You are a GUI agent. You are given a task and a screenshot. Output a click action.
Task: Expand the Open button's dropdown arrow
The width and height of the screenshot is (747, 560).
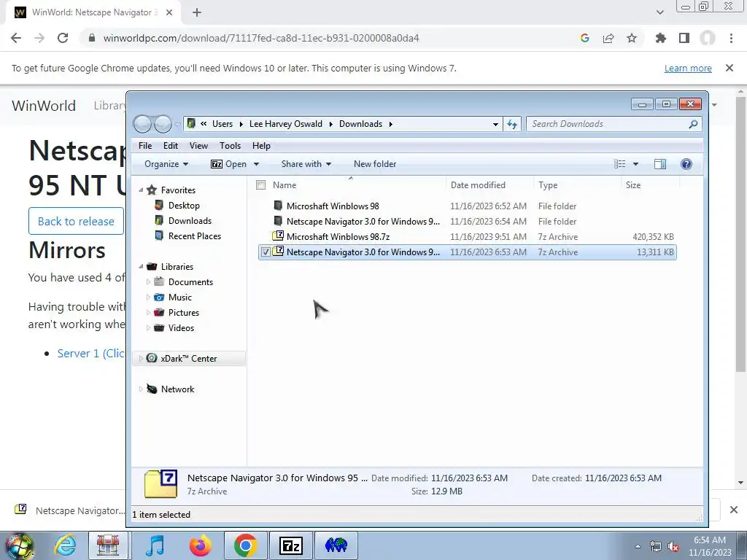click(x=256, y=164)
